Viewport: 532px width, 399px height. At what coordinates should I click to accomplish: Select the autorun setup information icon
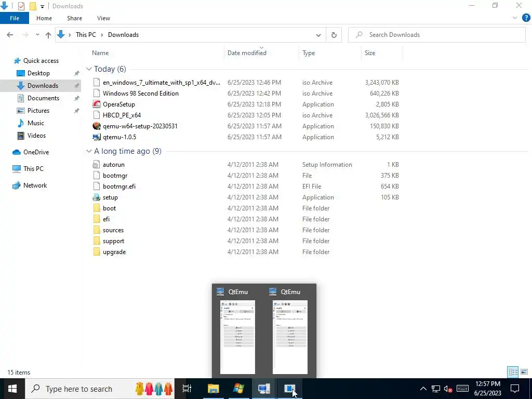point(97,165)
